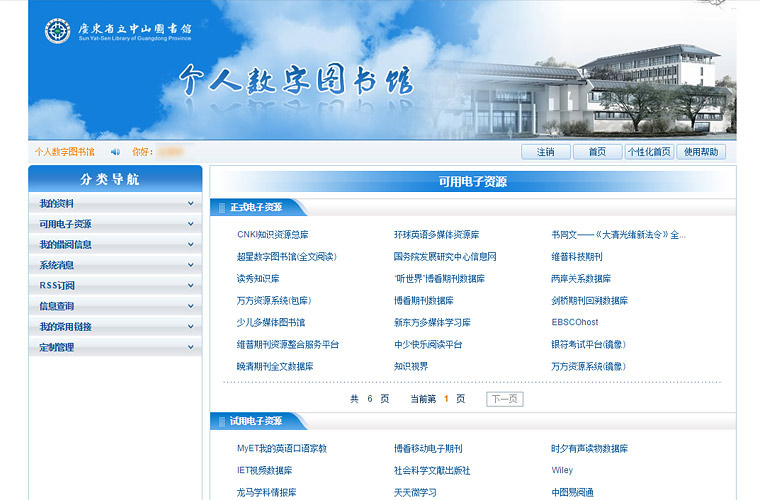Open 剑桥期刊回溯数据库 link

click(x=589, y=301)
